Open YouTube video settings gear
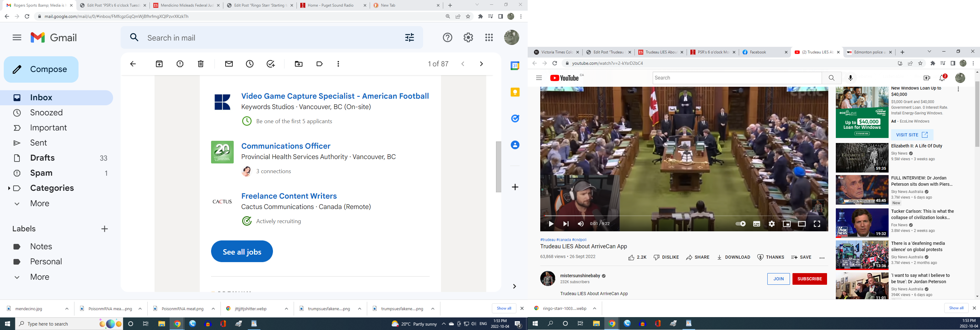Image resolution: width=980 pixels, height=330 pixels. pyautogui.click(x=771, y=224)
